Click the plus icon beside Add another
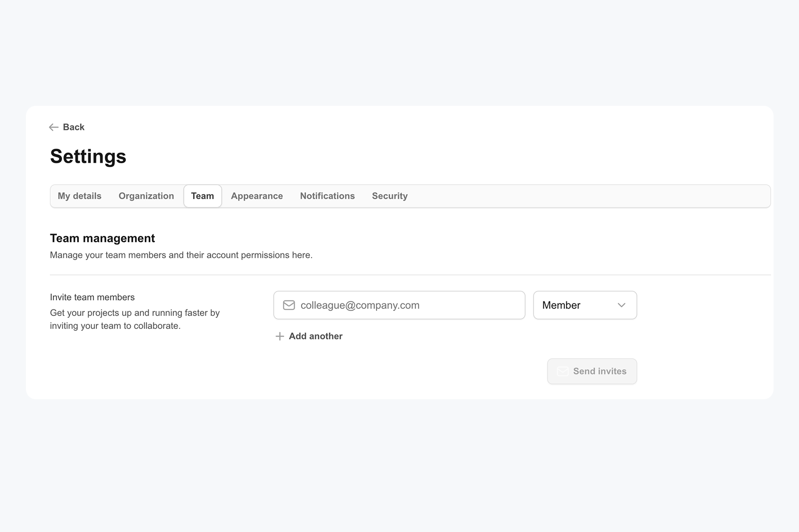 tap(280, 336)
